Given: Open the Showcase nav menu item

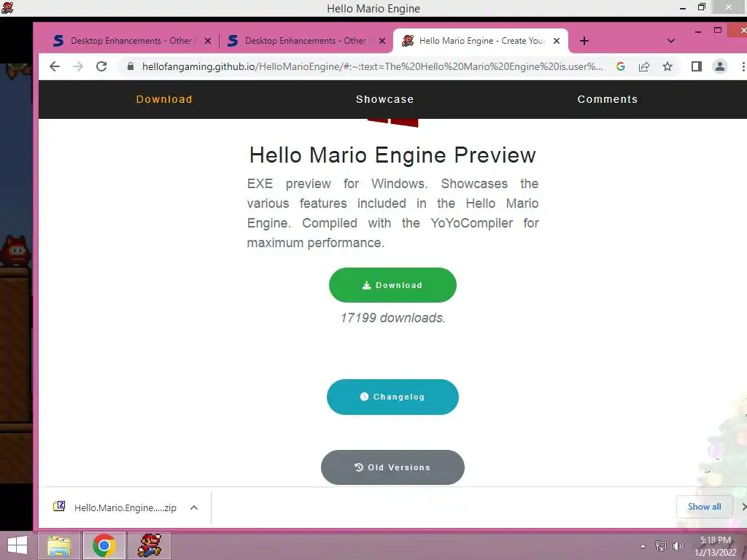Looking at the screenshot, I should click(x=385, y=99).
